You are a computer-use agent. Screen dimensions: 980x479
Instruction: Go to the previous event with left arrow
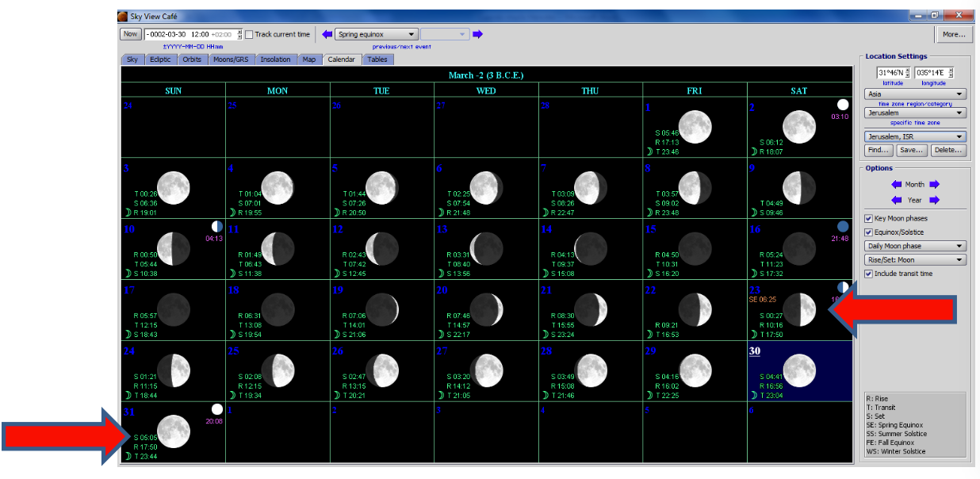[327, 34]
